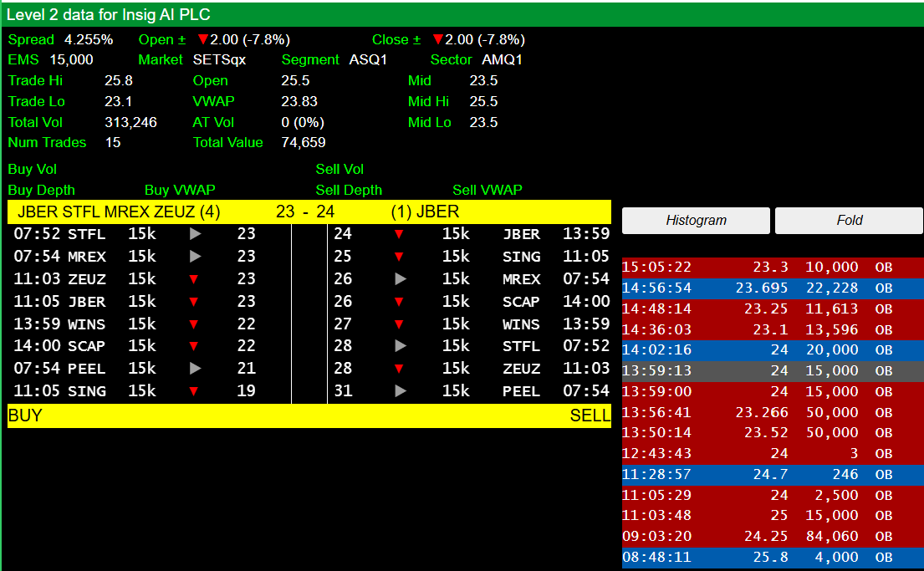Select the 13:50:14 trade at 23.52
The height and width of the screenshot is (571, 924).
click(x=773, y=432)
